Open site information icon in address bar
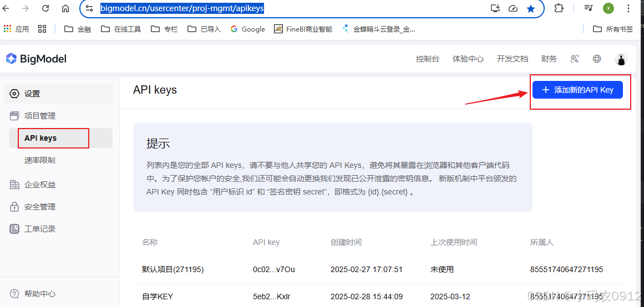Image resolution: width=644 pixels, height=307 pixels. click(x=89, y=8)
